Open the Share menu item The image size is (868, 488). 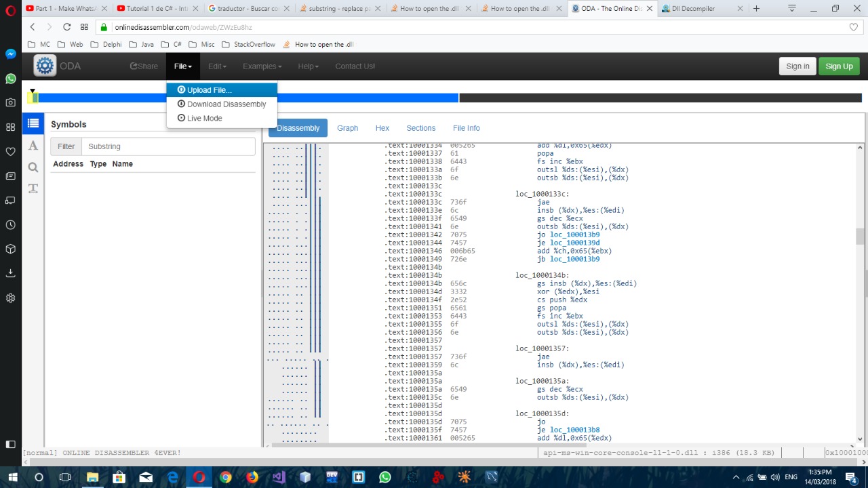144,66
